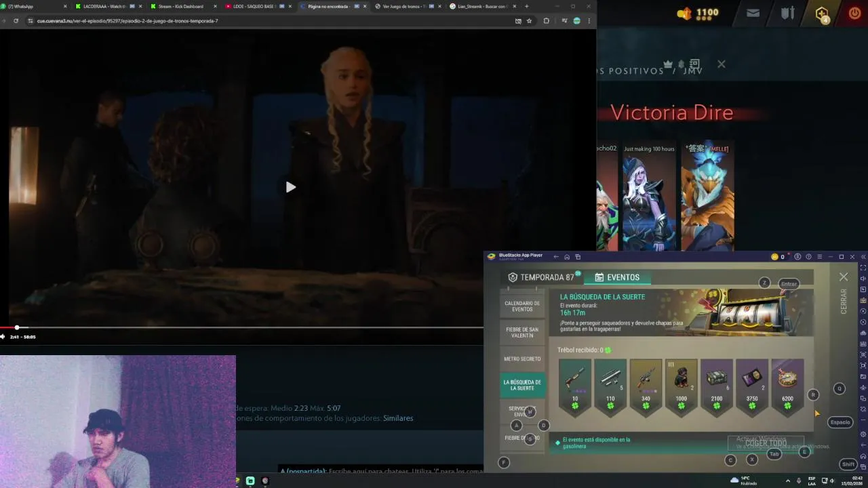Click the Dota power quit icon
The height and width of the screenshot is (488, 868).
(x=854, y=12)
